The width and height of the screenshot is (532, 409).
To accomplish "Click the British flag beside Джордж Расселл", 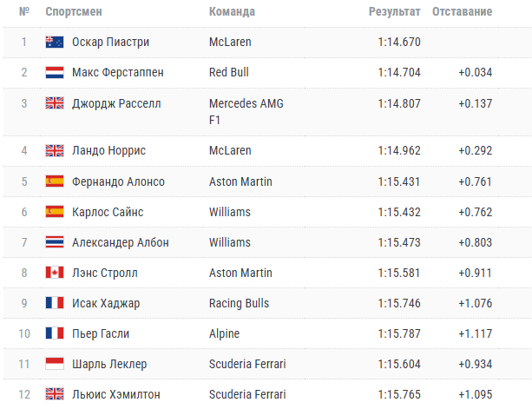I will pyautogui.click(x=55, y=103).
